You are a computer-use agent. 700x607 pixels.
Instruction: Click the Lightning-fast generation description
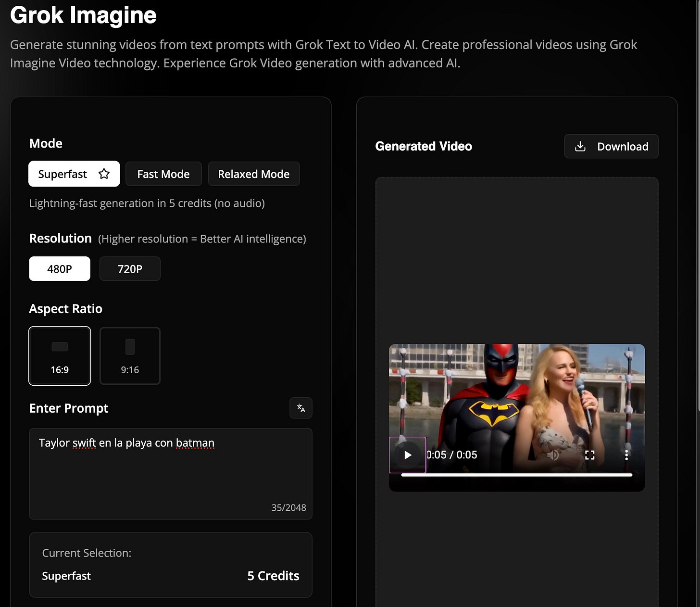tap(147, 203)
